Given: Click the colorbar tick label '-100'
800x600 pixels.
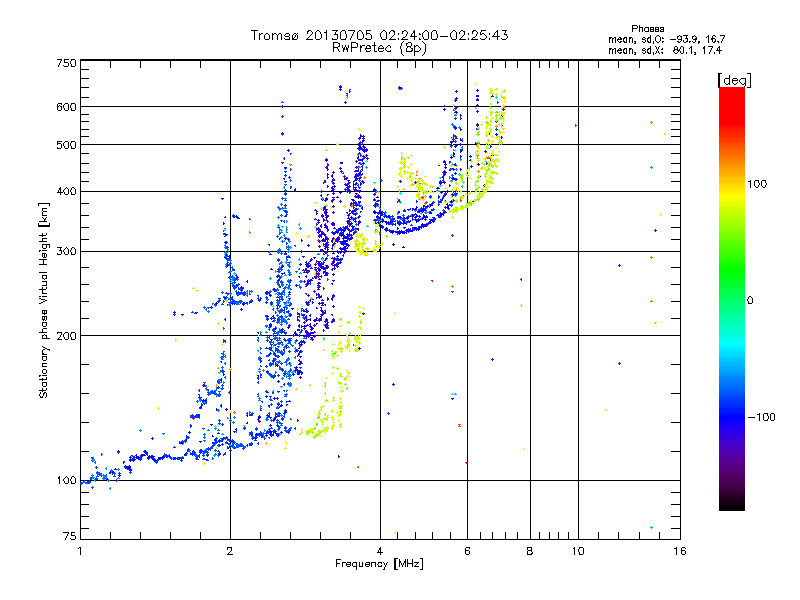Looking at the screenshot, I should (761, 417).
